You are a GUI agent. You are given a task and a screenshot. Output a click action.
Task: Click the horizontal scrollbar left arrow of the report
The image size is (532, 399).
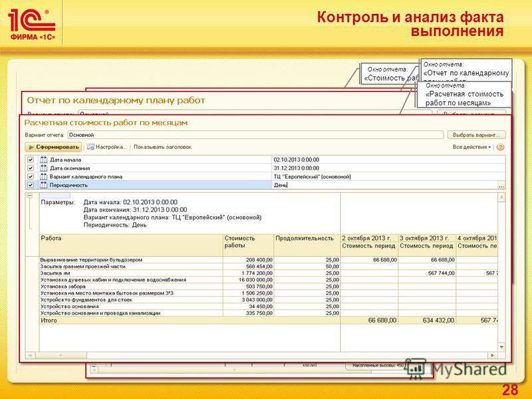(x=30, y=355)
